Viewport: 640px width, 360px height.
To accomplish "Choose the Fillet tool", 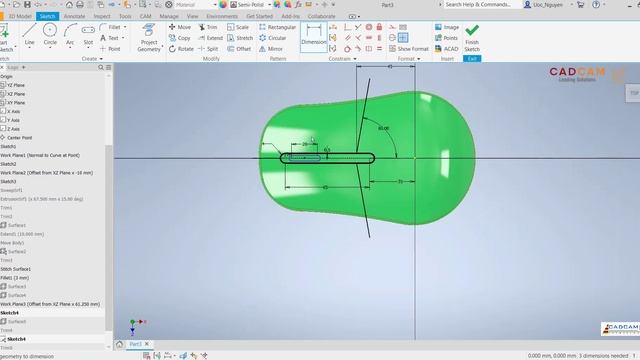I will [110, 27].
